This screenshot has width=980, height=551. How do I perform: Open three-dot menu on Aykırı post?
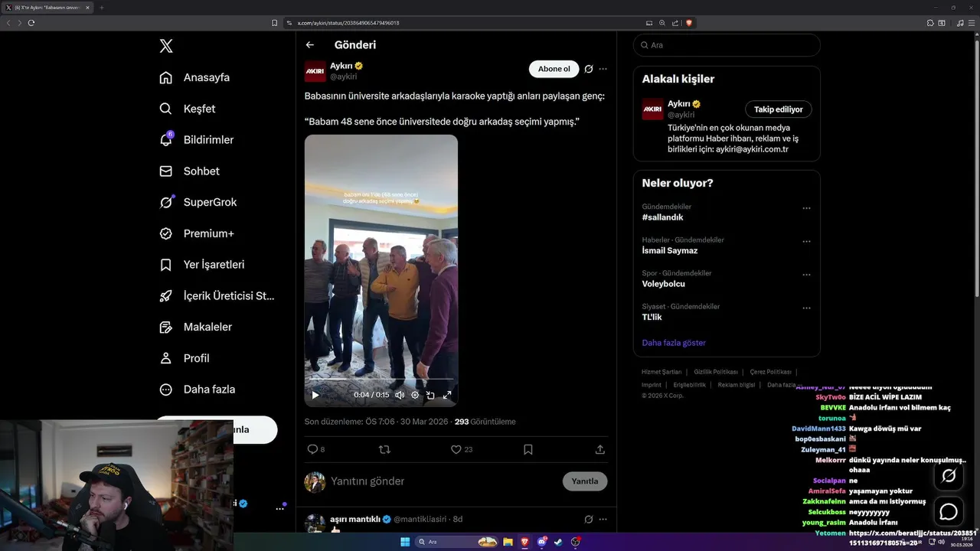[x=603, y=69]
